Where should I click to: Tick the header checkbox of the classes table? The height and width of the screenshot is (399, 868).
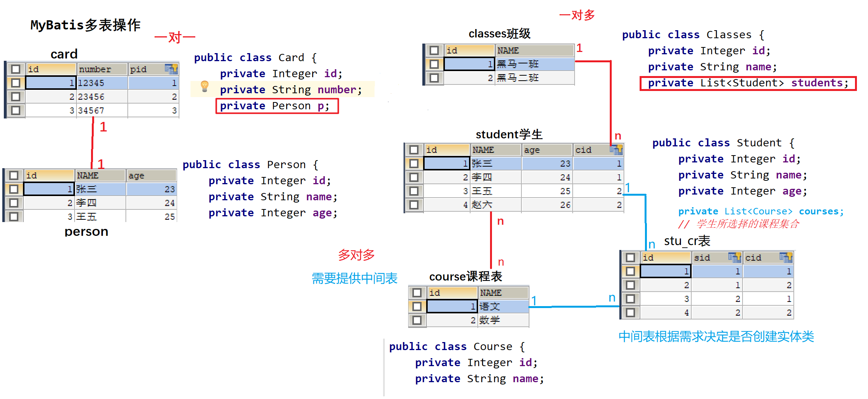[434, 50]
